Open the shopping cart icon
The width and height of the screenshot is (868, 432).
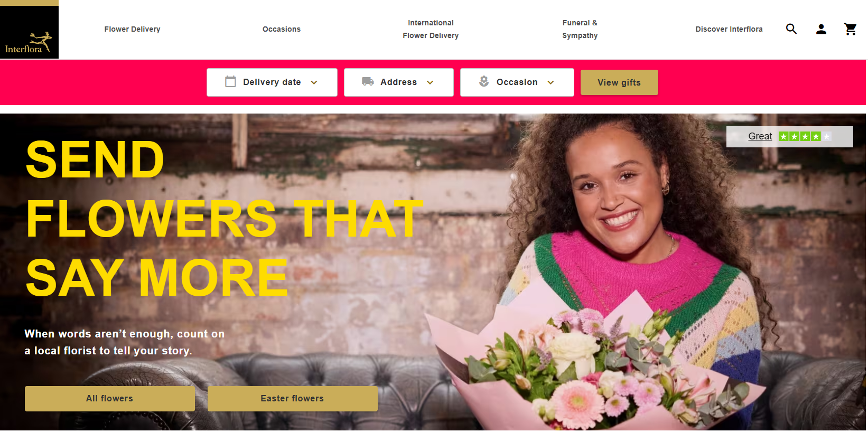(850, 29)
